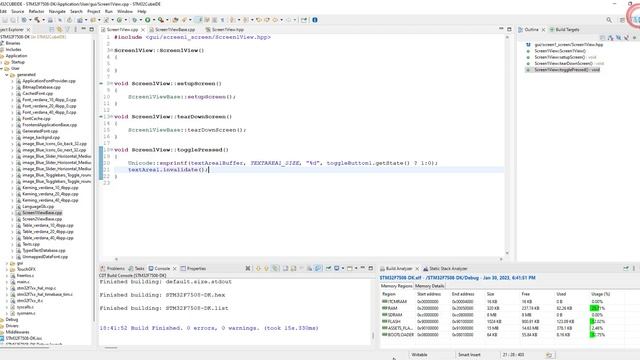
Task: Select the Memory Regions sub-tab
Action: [397, 286]
